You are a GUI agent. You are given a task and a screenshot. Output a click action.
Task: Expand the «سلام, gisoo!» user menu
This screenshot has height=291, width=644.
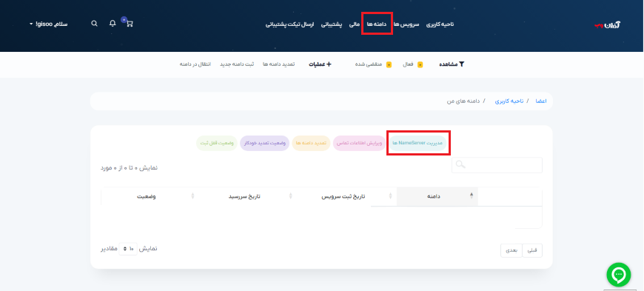pos(48,24)
